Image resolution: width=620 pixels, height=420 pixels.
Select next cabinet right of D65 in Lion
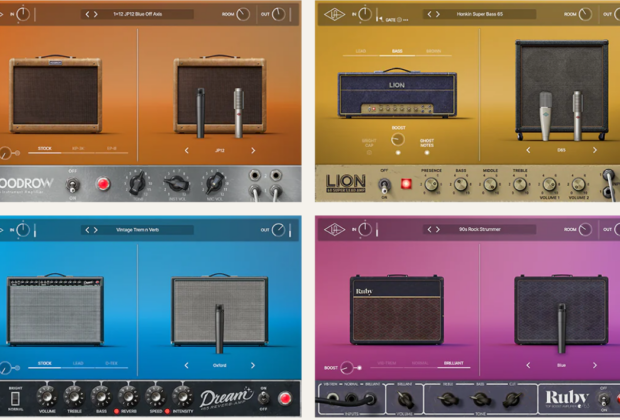click(595, 150)
